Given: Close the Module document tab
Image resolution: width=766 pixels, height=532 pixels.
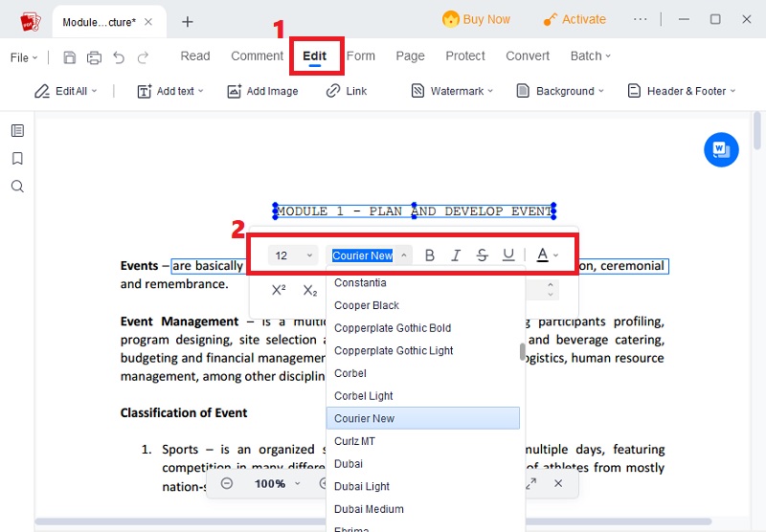Looking at the screenshot, I should [148, 22].
